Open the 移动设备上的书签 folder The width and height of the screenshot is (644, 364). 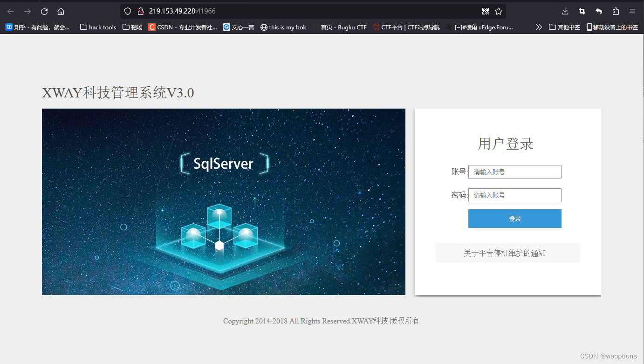[612, 27]
